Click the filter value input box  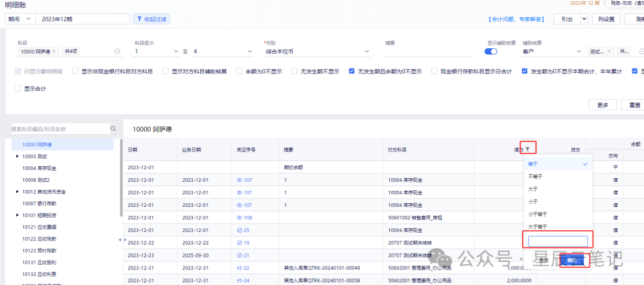(558, 241)
